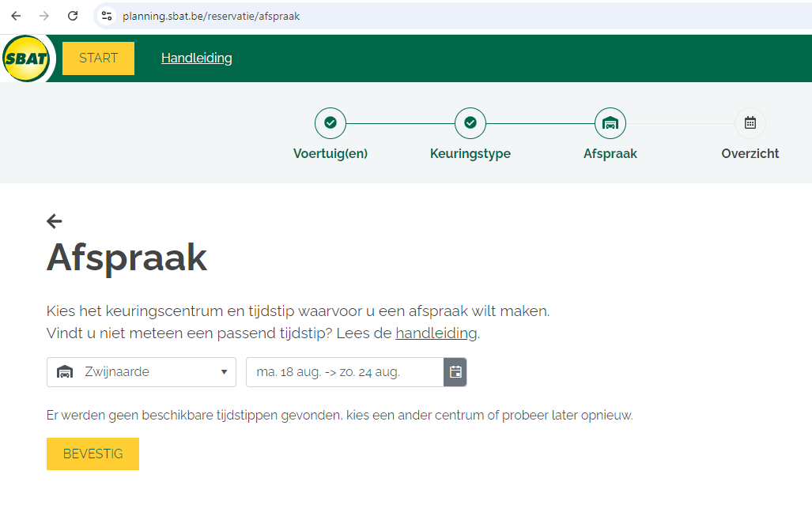The image size is (812, 527).
Task: Open the calendar date picker button
Action: (455, 372)
